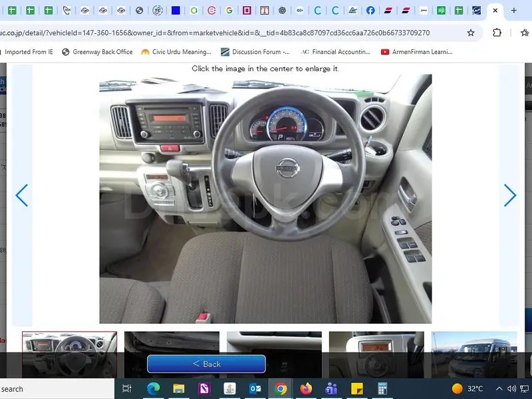
Task: Click the Chrome icon on the taskbar
Action: 281,388
